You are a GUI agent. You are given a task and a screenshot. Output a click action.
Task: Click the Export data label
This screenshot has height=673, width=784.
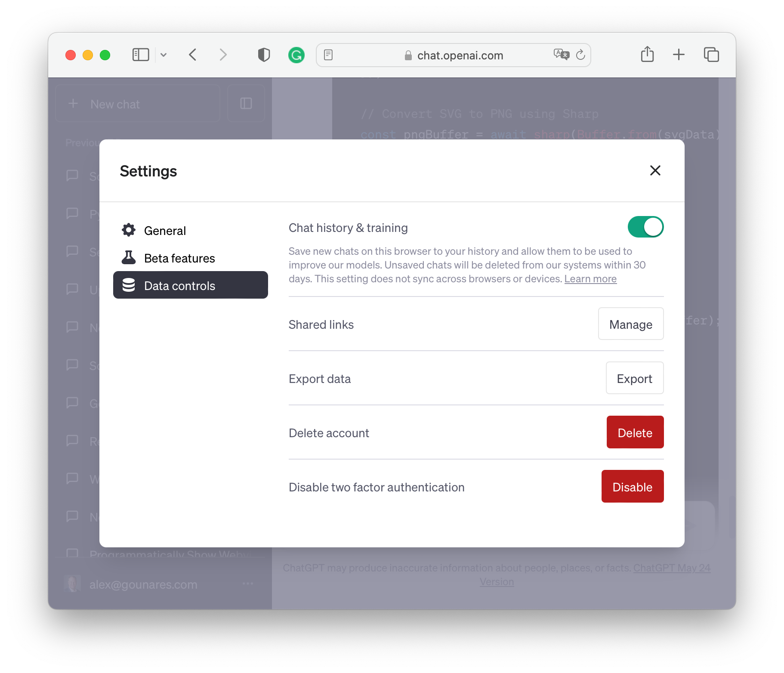[320, 379]
